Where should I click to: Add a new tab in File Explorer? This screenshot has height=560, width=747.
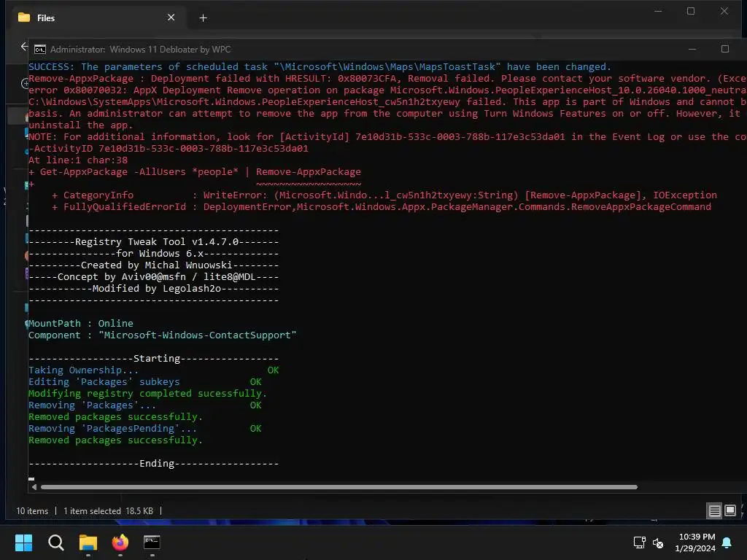[203, 18]
